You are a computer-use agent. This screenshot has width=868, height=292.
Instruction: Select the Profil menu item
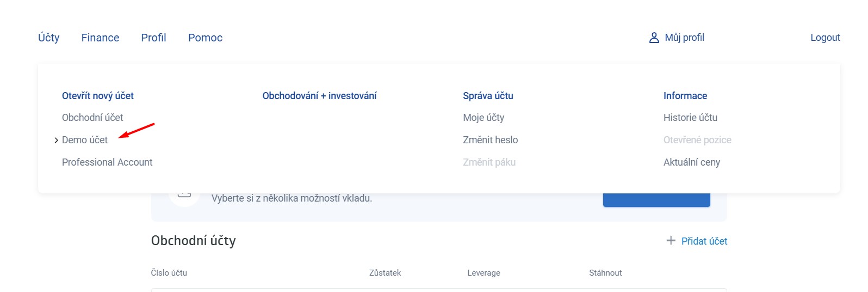pyautogui.click(x=153, y=38)
